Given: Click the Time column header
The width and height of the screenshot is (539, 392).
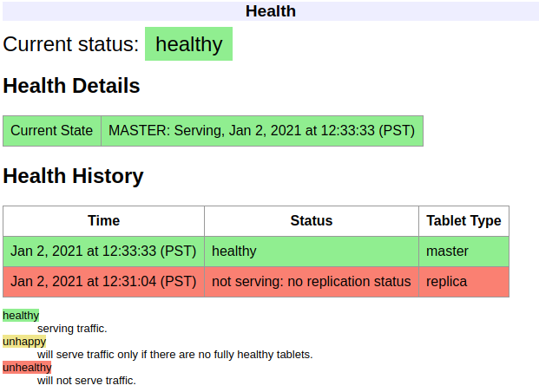Looking at the screenshot, I should [103, 221].
